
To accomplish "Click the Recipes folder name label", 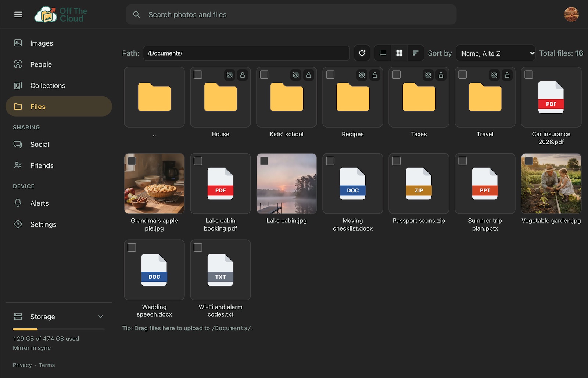I will point(353,134).
